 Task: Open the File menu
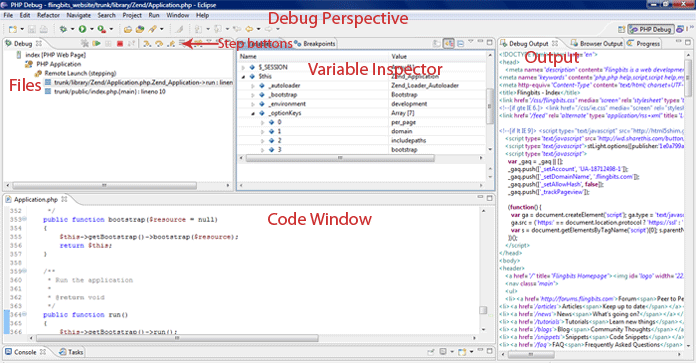click(8, 15)
